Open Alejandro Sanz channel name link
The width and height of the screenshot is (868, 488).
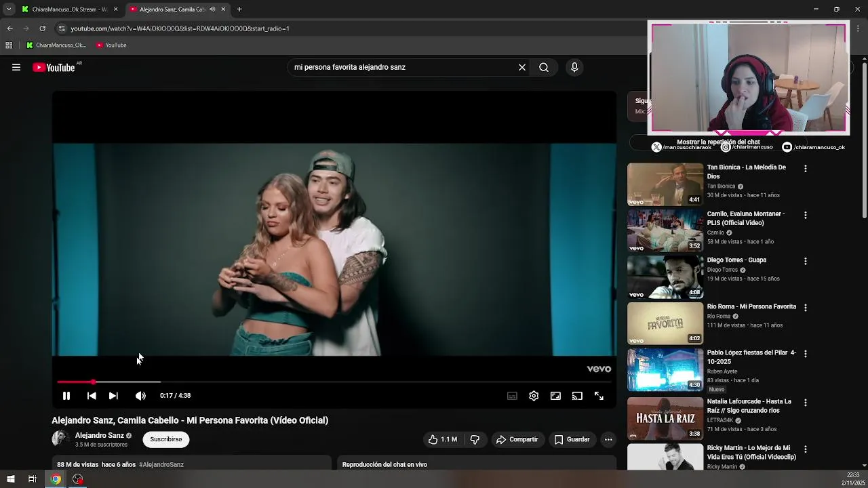point(100,435)
